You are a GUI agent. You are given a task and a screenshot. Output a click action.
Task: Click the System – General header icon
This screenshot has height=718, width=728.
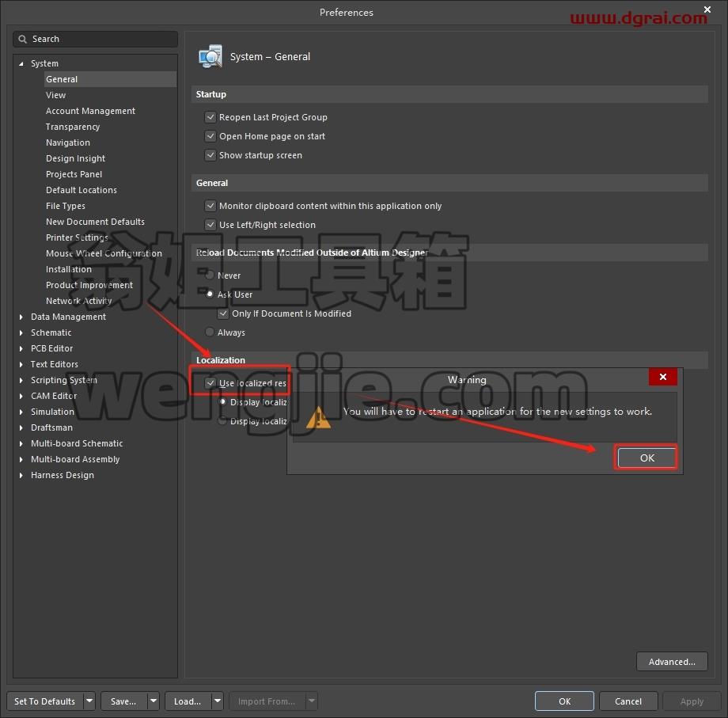[210, 57]
